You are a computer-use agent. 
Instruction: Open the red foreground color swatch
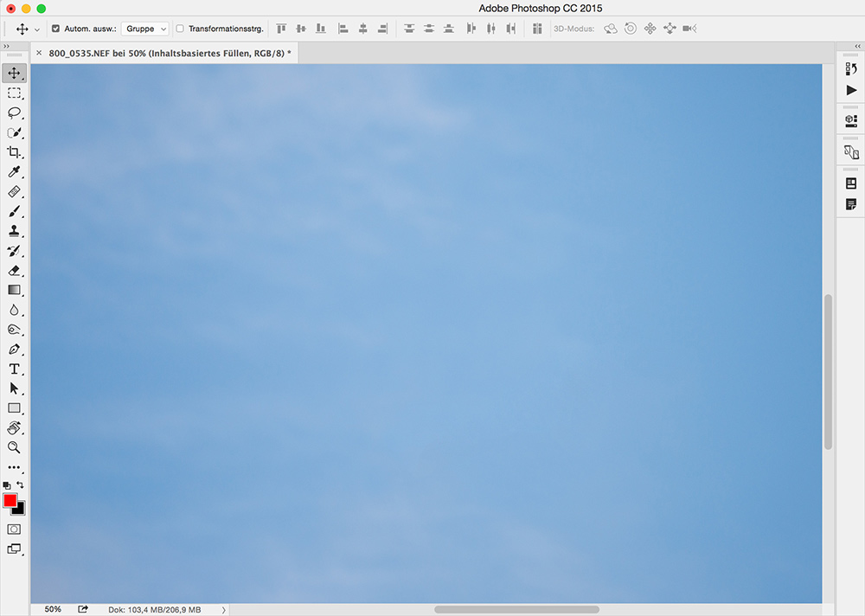coord(10,500)
